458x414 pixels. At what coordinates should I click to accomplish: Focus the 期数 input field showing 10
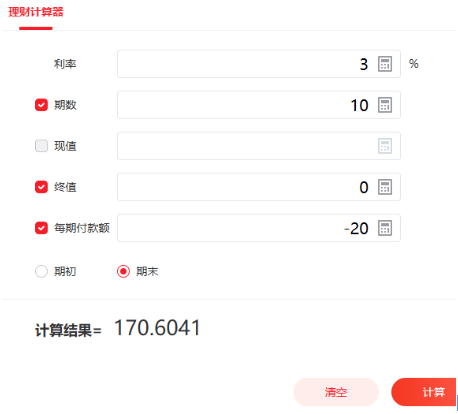(259, 105)
